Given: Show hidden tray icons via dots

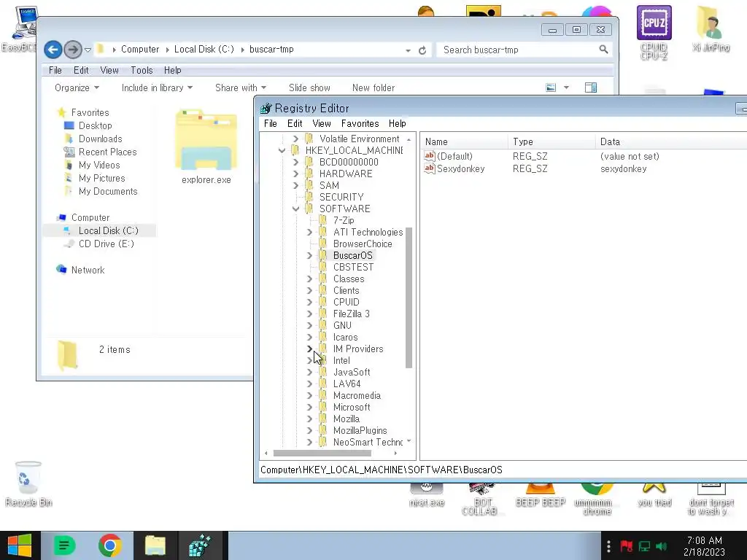Looking at the screenshot, I should (x=608, y=546).
